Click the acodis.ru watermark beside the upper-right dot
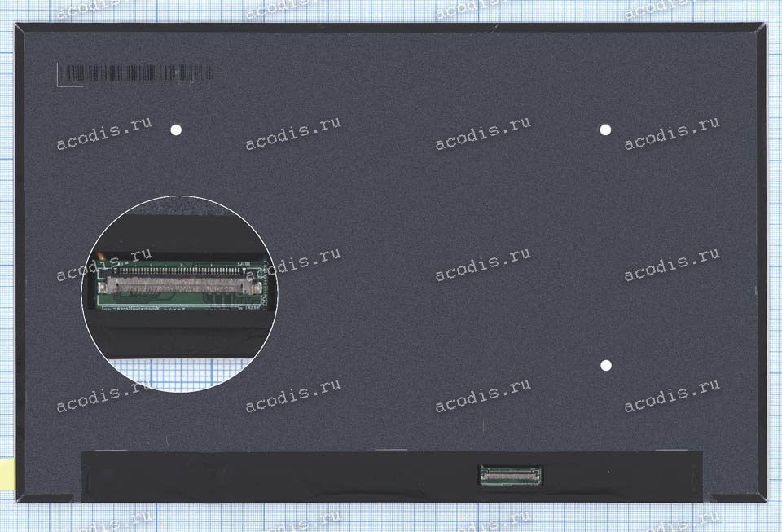 671,134
